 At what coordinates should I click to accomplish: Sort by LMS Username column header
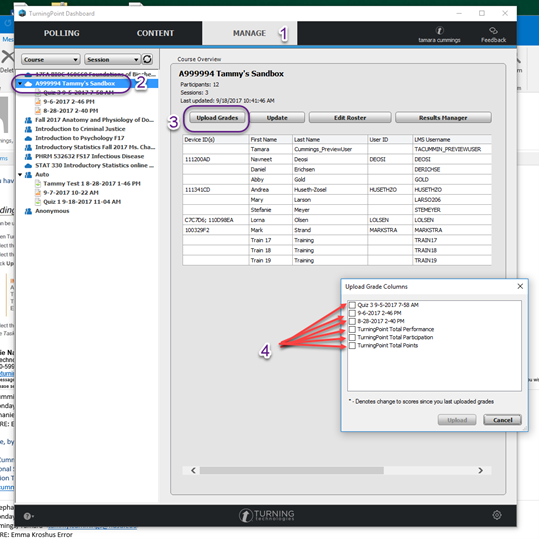tap(452, 140)
